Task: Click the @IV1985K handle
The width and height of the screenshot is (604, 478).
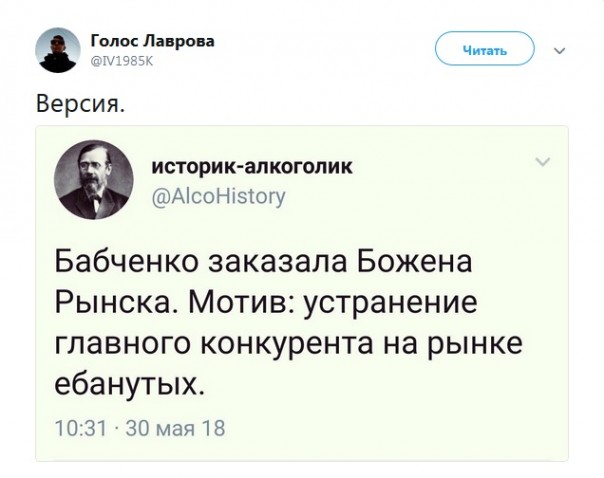Action: pyautogui.click(x=121, y=60)
